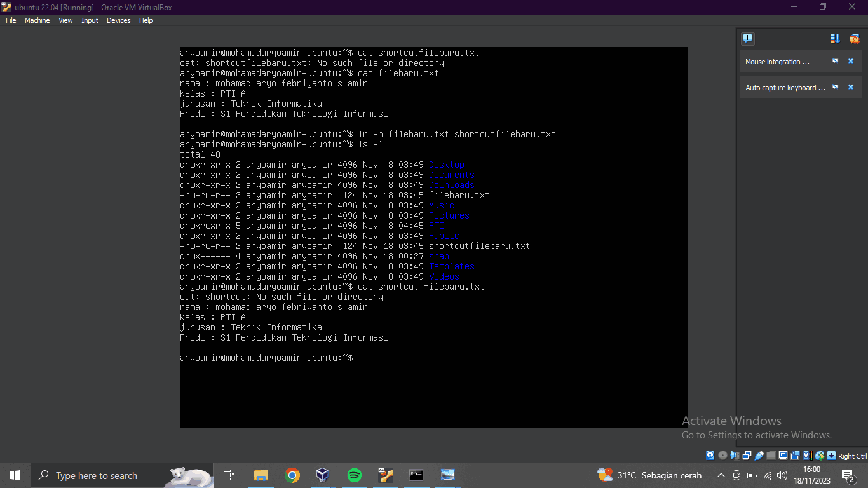
Task: Open Windows Task View
Action: point(229,475)
